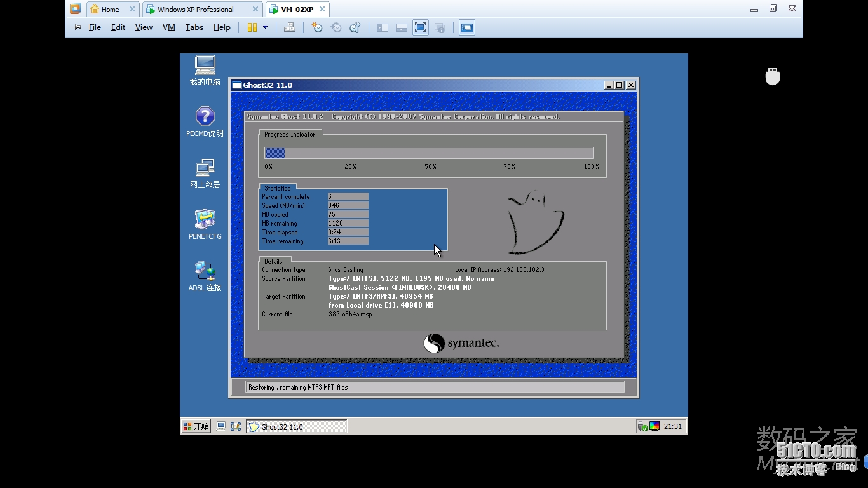Maximize the Ghost32 11.0 window
868x488 pixels.
[620, 85]
